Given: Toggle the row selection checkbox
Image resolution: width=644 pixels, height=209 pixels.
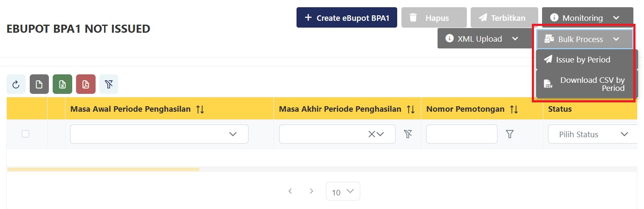Looking at the screenshot, I should (25, 134).
